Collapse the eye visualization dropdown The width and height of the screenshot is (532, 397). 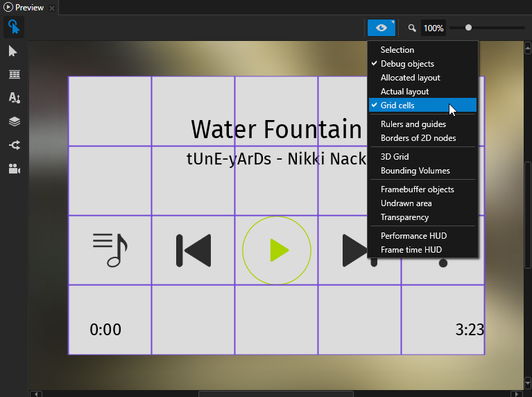click(x=381, y=28)
